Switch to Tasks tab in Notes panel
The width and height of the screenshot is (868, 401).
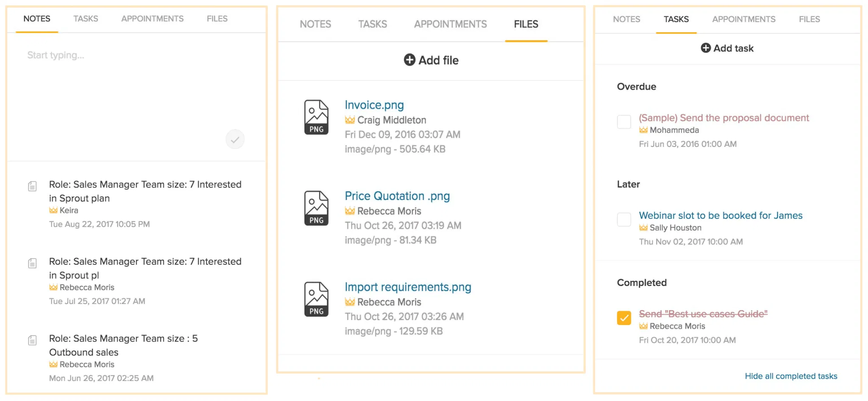pos(86,19)
